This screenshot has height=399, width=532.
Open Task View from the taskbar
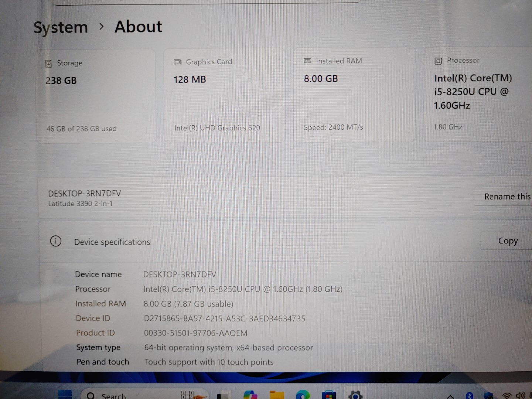click(x=223, y=396)
